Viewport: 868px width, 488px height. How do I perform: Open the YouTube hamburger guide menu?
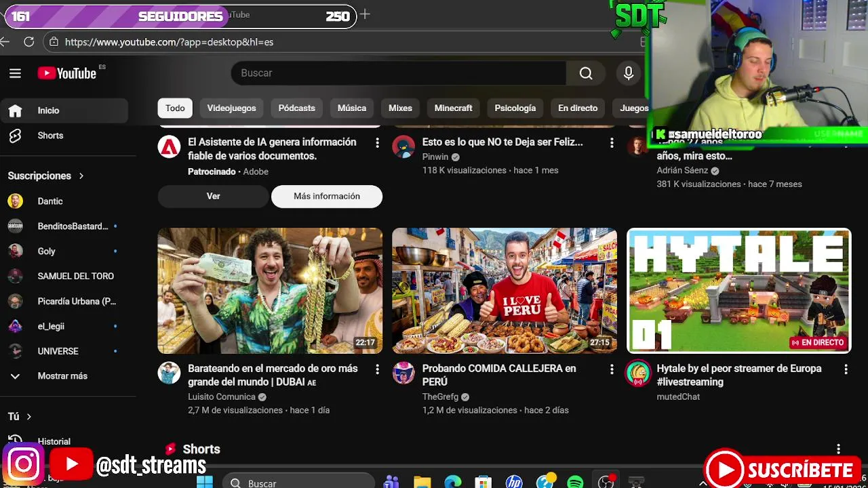pos(15,73)
